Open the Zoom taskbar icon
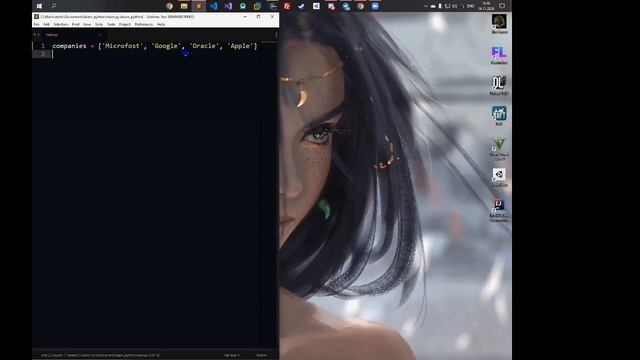640x360 pixels. tap(375, 6)
